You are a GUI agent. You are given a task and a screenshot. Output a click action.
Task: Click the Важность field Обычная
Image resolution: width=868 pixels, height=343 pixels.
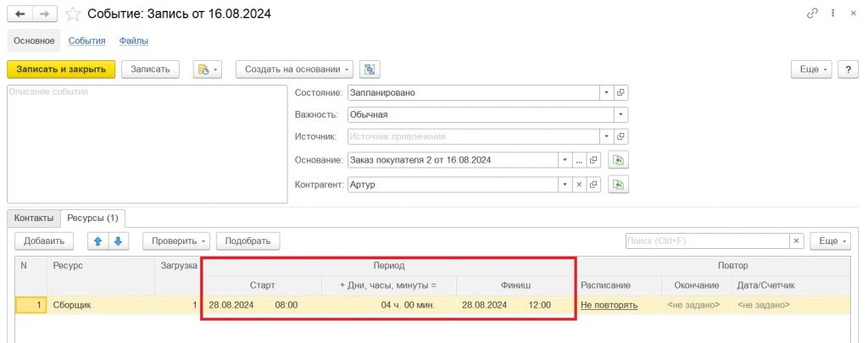(481, 115)
